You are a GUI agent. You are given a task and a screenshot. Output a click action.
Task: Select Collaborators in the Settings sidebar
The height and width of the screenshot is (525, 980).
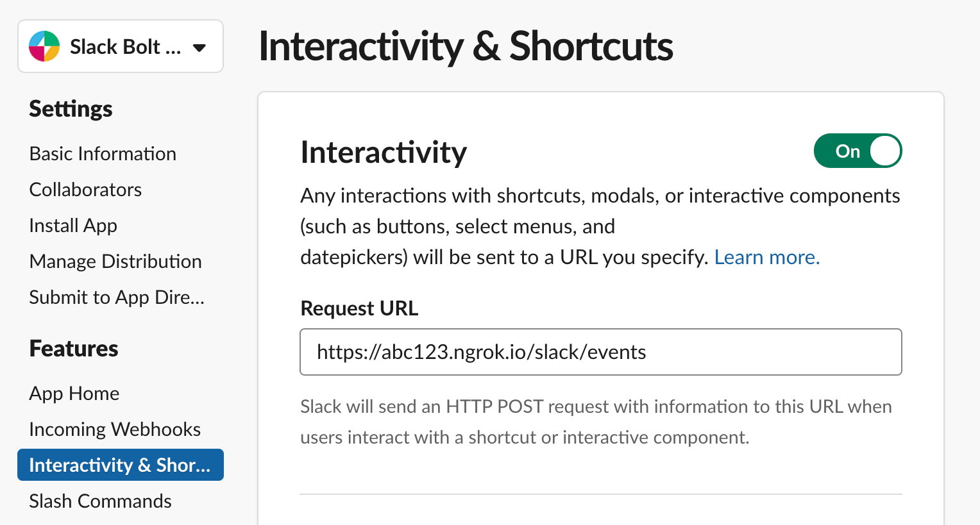85,189
